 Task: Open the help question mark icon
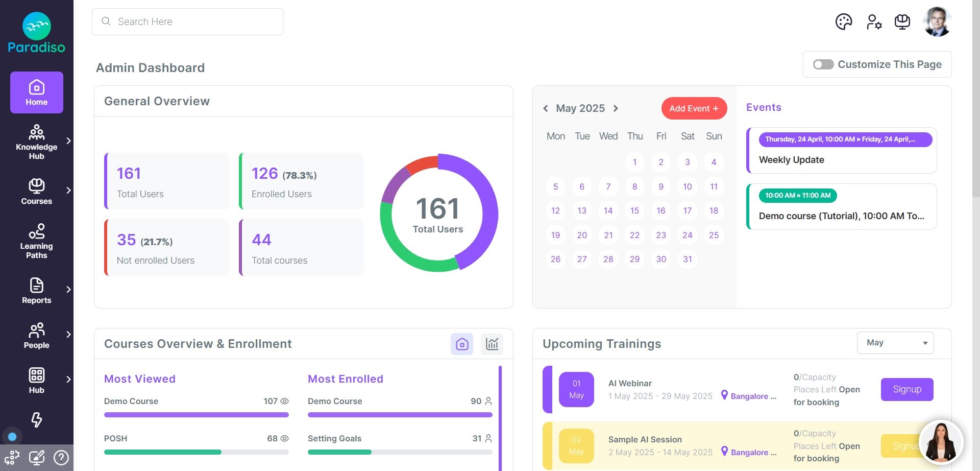coord(61,458)
